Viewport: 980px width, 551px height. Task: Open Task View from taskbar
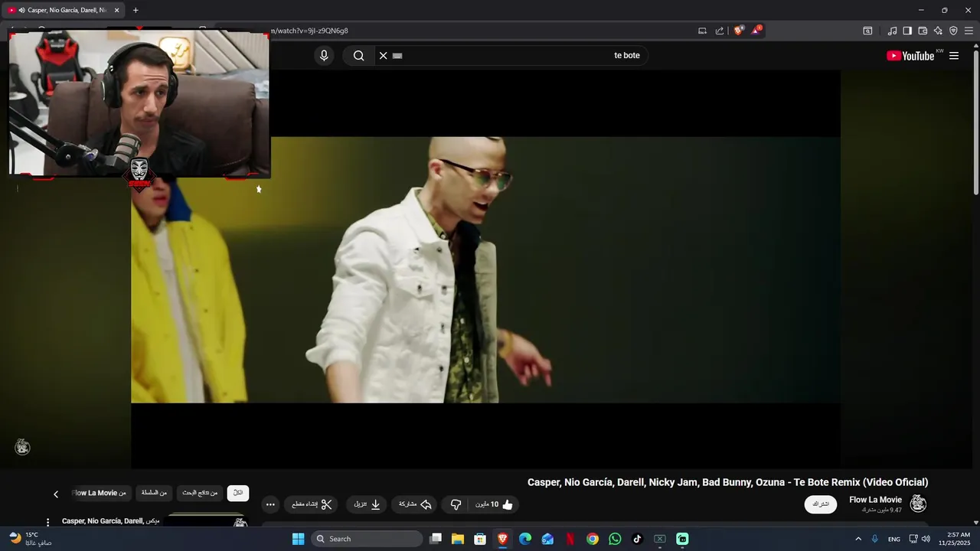tap(436, 539)
